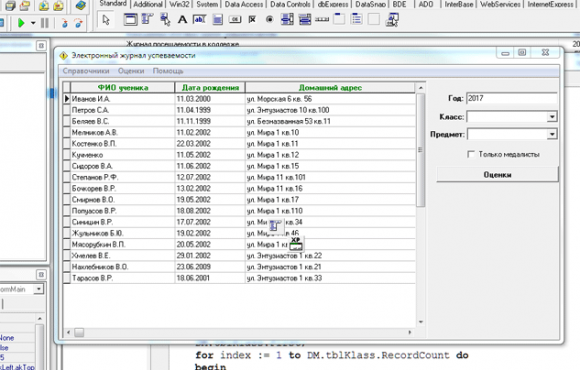Click the Год input field

click(x=512, y=98)
